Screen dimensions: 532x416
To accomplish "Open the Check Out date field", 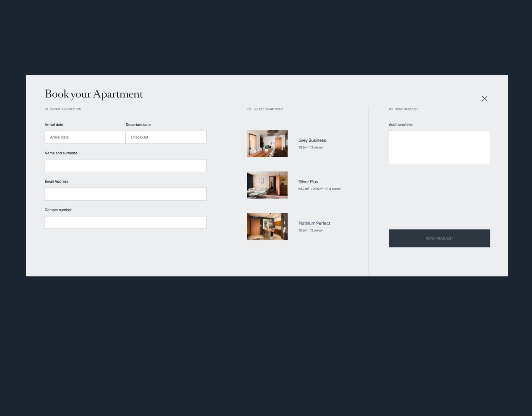I will [166, 137].
